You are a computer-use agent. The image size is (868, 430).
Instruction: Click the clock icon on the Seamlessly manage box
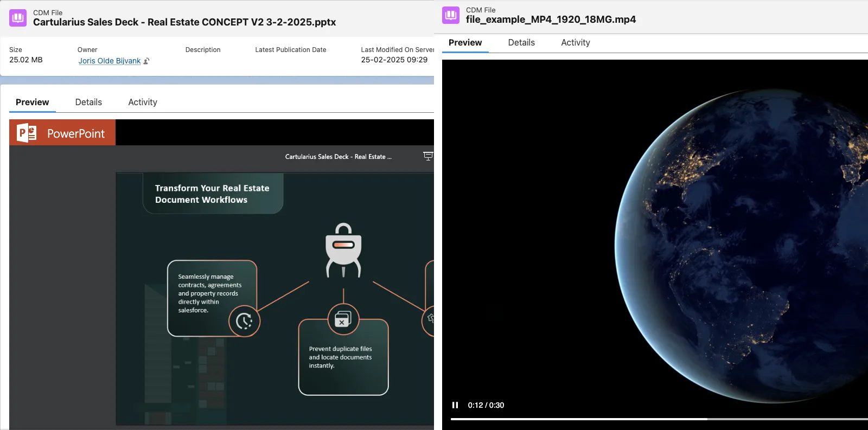point(244,321)
